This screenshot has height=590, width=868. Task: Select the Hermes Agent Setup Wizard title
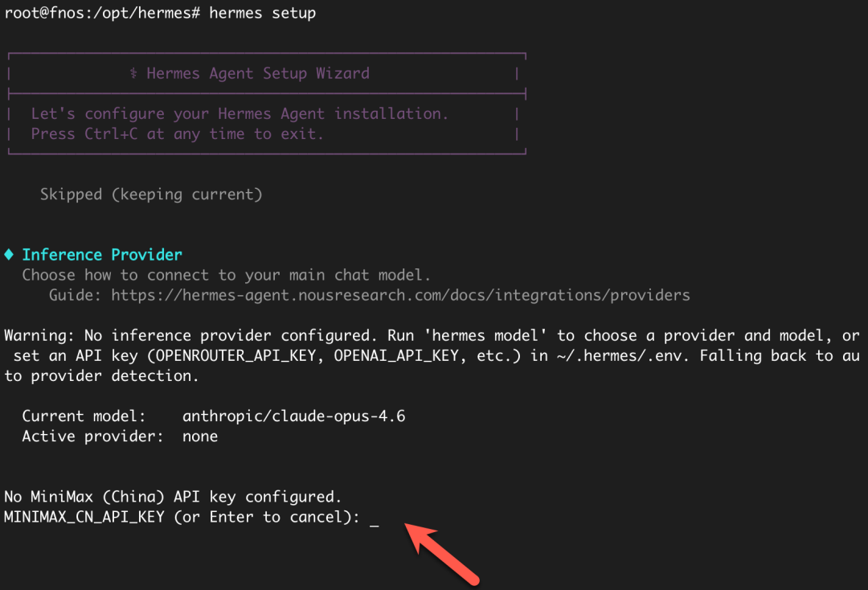tap(258, 73)
